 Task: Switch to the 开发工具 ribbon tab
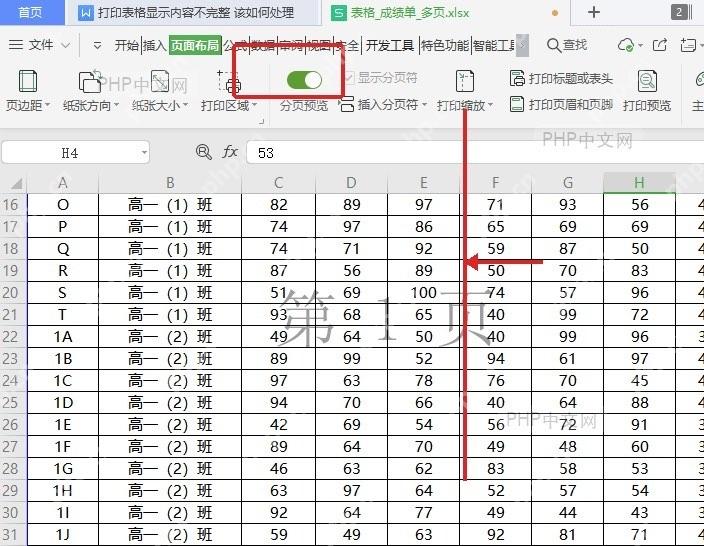pos(390,45)
